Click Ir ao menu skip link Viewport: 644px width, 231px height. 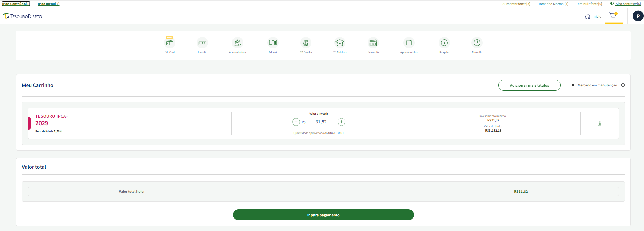49,4
